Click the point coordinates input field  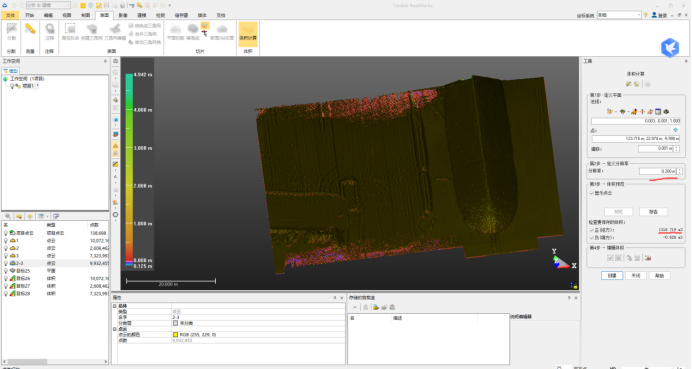pyautogui.click(x=636, y=139)
